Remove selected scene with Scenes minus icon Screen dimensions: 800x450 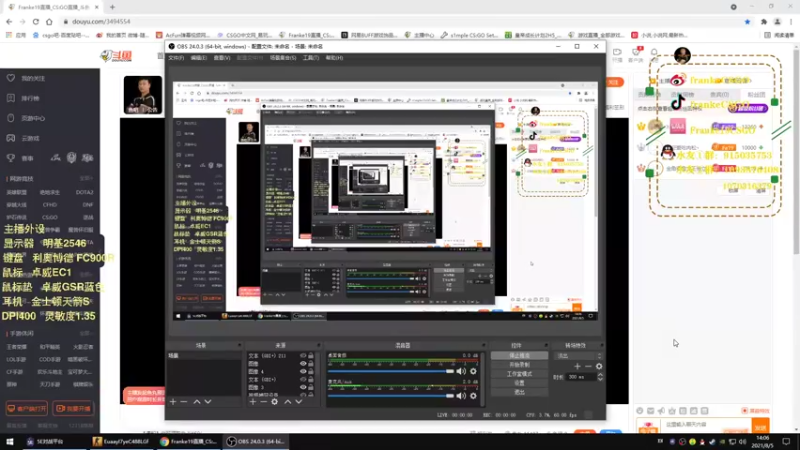click(x=184, y=402)
